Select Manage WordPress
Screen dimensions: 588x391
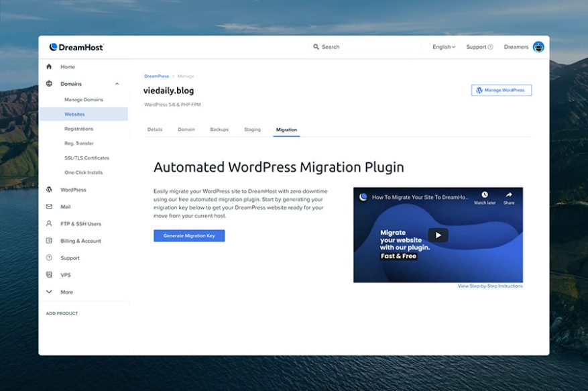501,89
